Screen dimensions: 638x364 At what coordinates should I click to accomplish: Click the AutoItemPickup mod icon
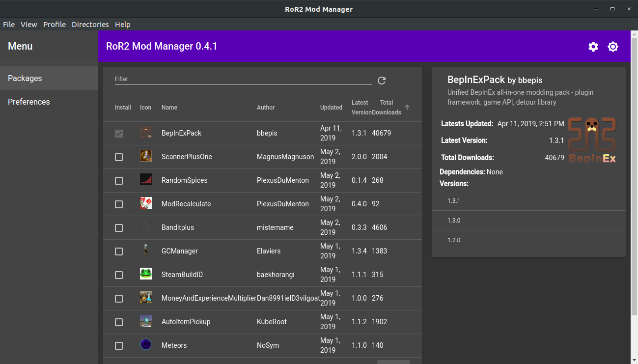(x=146, y=321)
